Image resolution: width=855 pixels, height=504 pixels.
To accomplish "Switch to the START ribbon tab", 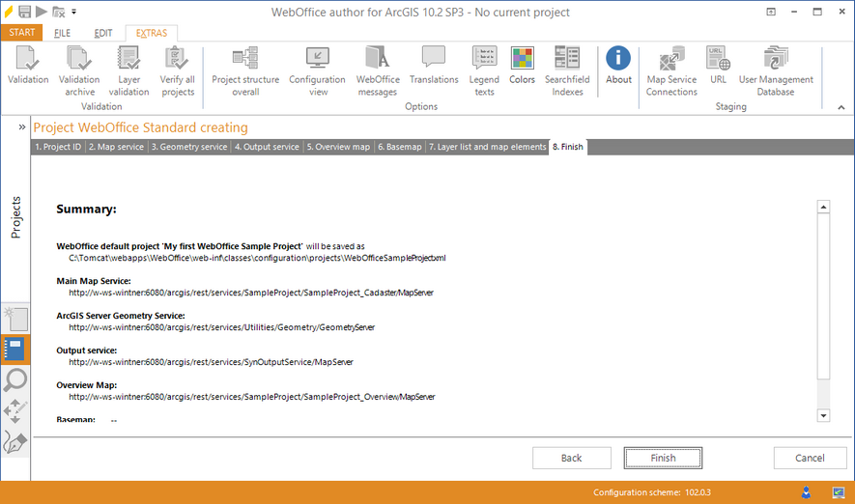I will [21, 33].
